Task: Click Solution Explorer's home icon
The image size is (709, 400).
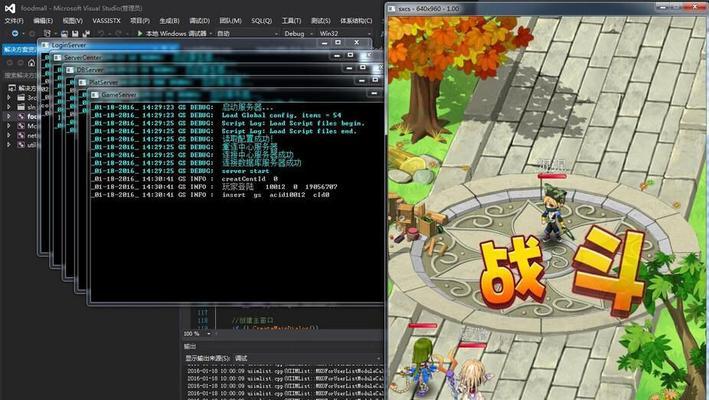Action: pos(31,63)
